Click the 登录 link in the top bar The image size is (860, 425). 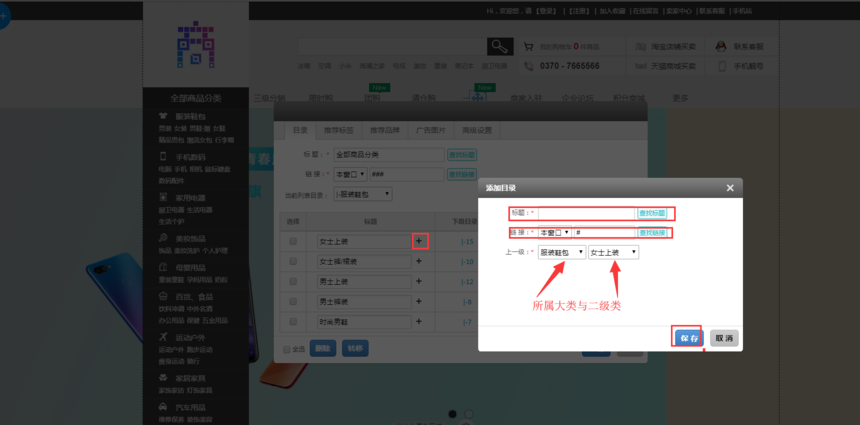[x=546, y=11]
